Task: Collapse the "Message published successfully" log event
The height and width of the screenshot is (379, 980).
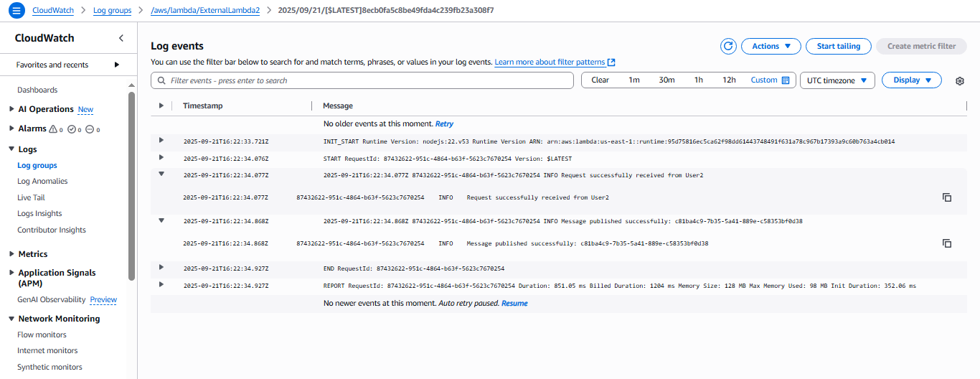Action: 161,220
